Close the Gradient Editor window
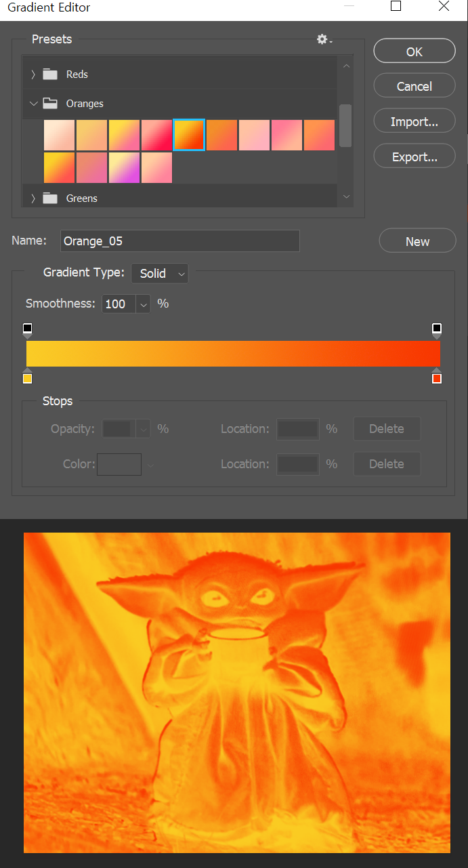 (x=444, y=7)
